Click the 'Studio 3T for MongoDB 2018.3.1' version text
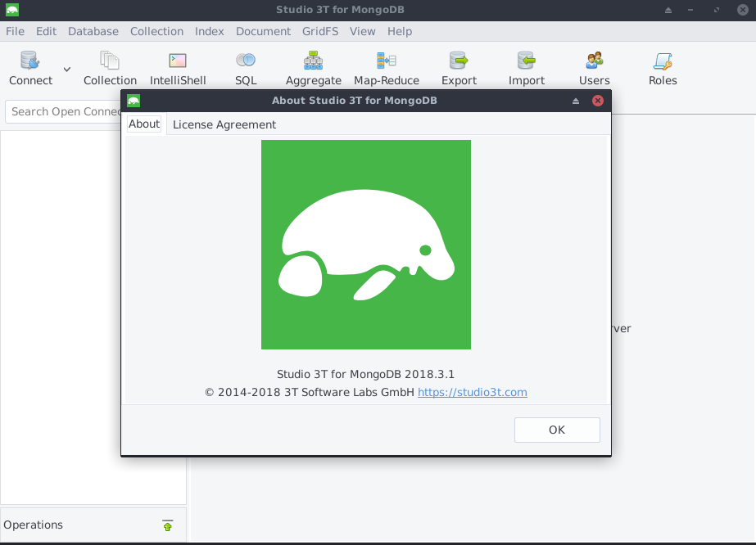The height and width of the screenshot is (545, 756). [365, 375]
